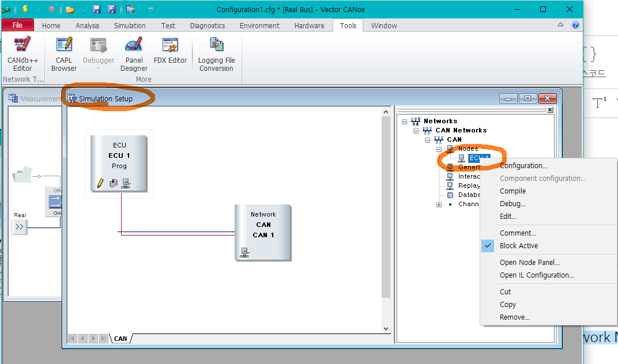Screen dimensions: 618x364
Task: Click the lightning bolt start measurement icon
Action: [25, 9]
